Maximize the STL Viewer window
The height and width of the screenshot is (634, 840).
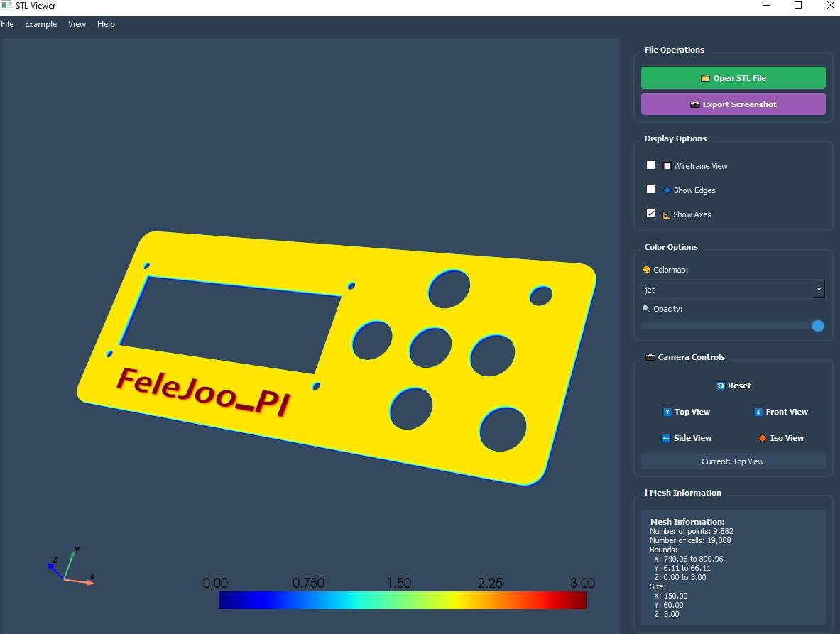(797, 6)
